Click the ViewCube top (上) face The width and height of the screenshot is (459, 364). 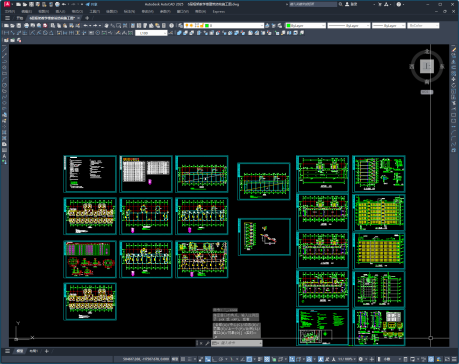click(x=427, y=66)
